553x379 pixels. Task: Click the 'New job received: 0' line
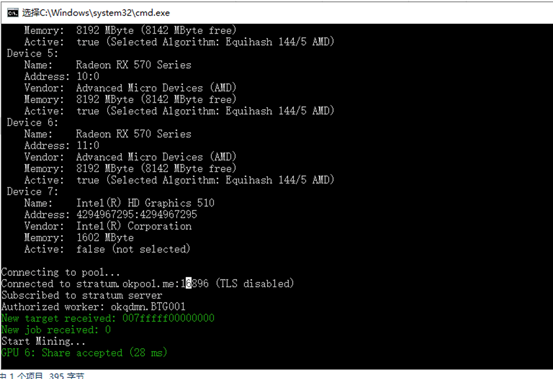56,330
